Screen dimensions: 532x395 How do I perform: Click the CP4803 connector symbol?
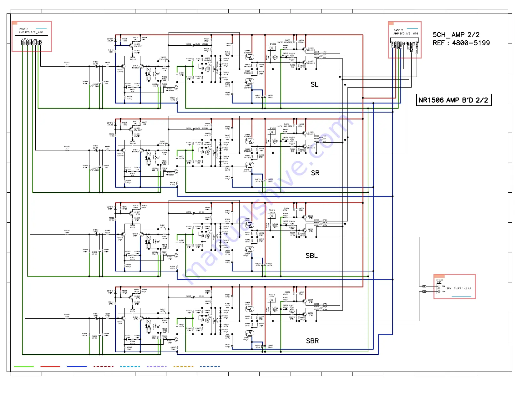[x=439, y=289]
